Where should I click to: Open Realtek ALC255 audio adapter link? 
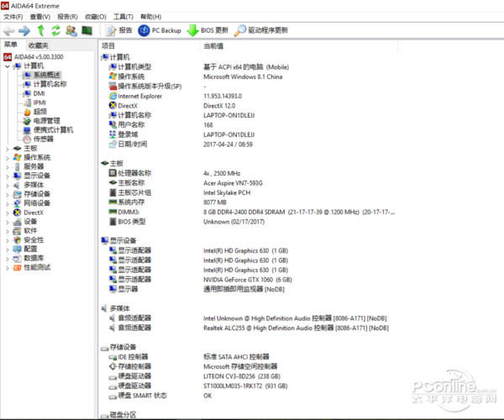(x=296, y=328)
